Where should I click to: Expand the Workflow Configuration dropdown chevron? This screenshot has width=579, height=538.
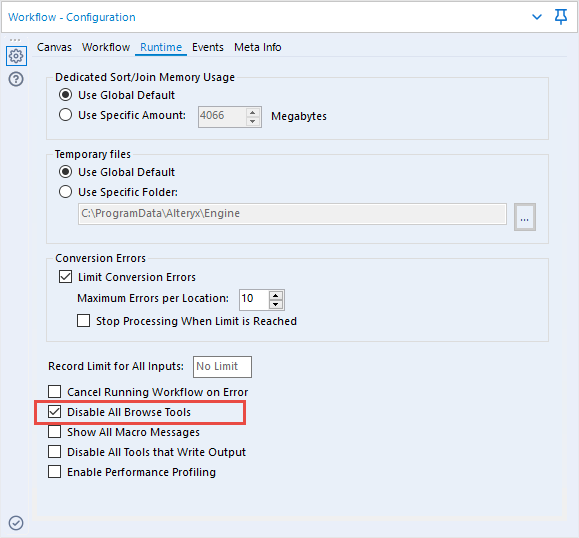pos(537,17)
